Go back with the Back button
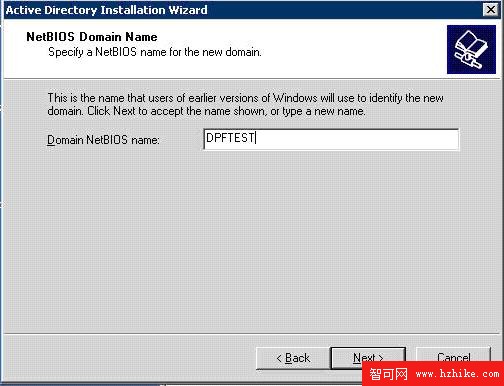Image resolution: width=504 pixels, height=386 pixels. pyautogui.click(x=293, y=358)
